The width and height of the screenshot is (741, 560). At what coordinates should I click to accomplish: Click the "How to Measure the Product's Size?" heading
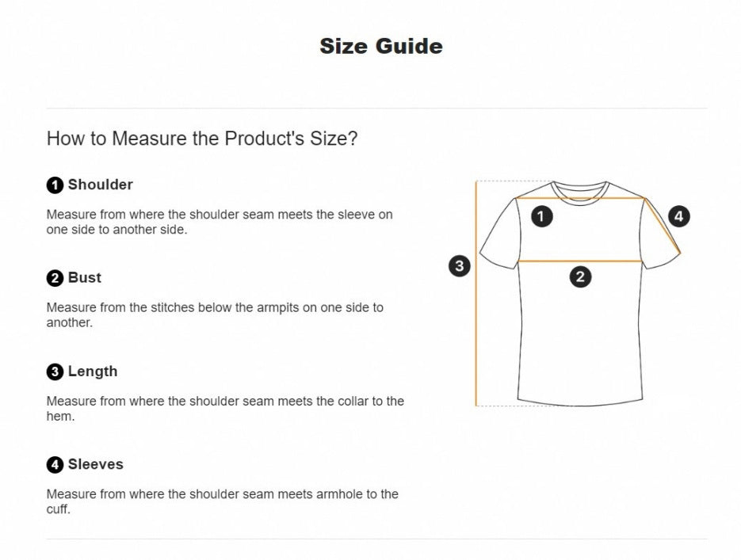pos(202,139)
